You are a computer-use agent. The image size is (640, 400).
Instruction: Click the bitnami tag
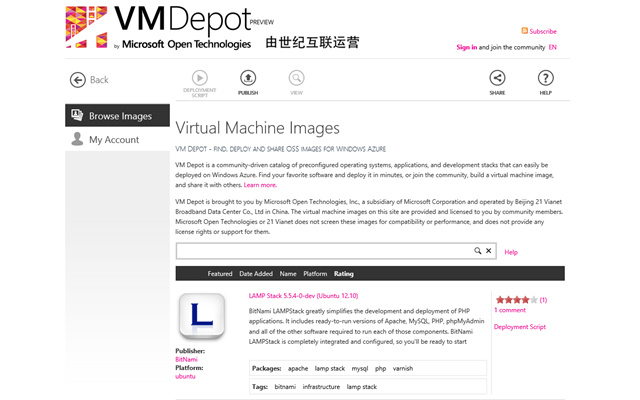coord(285,387)
